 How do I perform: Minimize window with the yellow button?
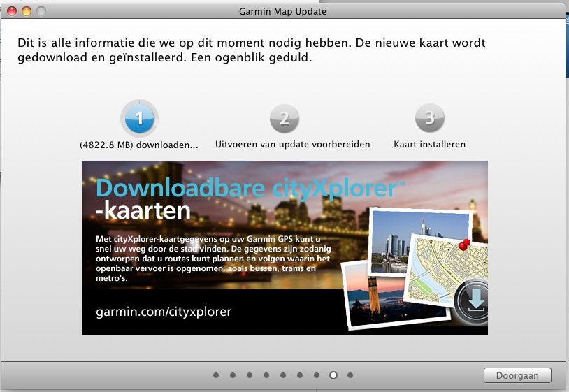[27, 11]
